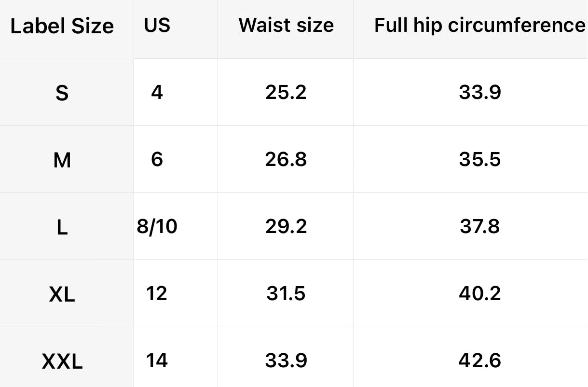588x387 pixels.
Task: Select waist size value 29.2
Action: (286, 226)
